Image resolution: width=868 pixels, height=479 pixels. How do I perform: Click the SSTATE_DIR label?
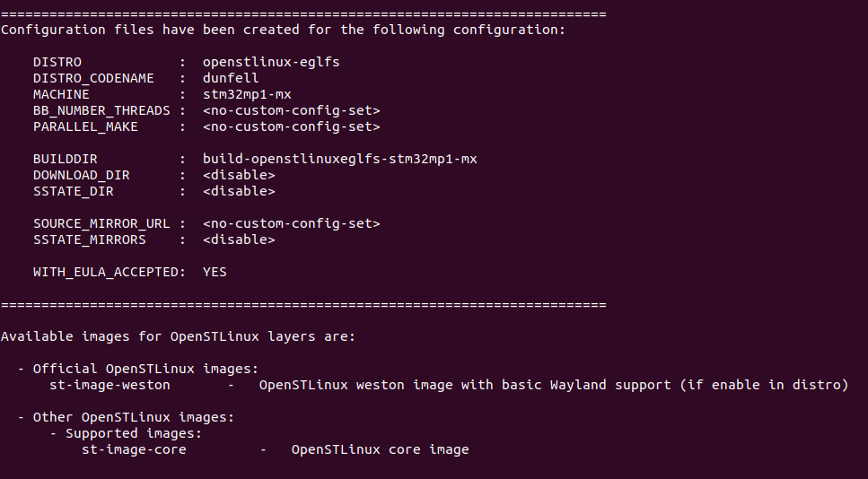click(x=73, y=192)
